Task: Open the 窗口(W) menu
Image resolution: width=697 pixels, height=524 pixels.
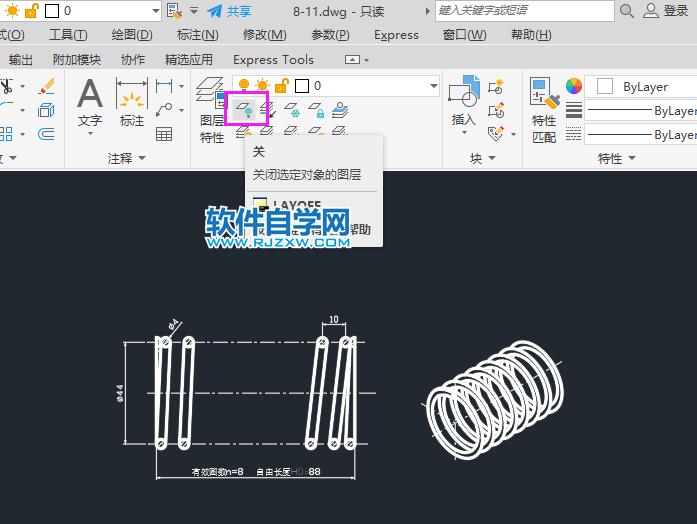Action: (x=465, y=35)
